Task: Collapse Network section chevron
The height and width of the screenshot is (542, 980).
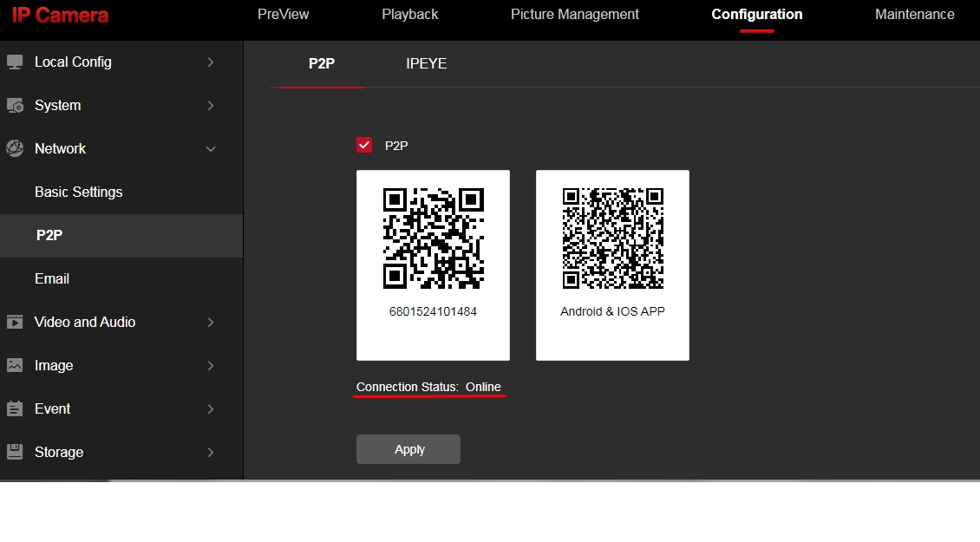Action: [211, 149]
